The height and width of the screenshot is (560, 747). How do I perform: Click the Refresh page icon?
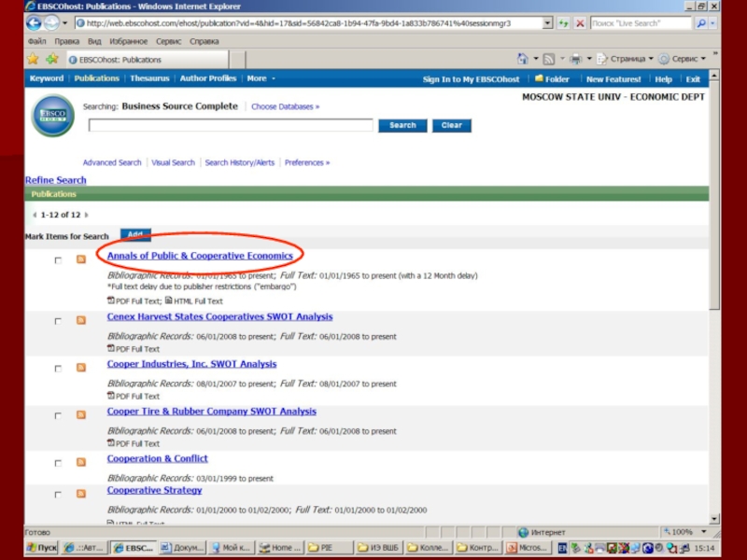pyautogui.click(x=563, y=22)
